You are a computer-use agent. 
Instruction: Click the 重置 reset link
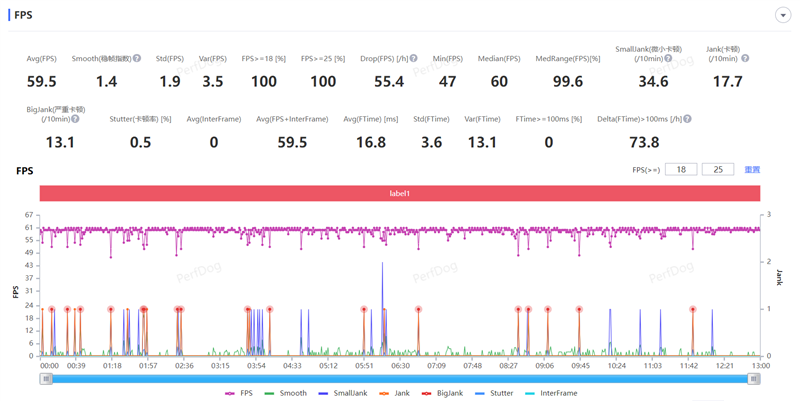[752, 170]
